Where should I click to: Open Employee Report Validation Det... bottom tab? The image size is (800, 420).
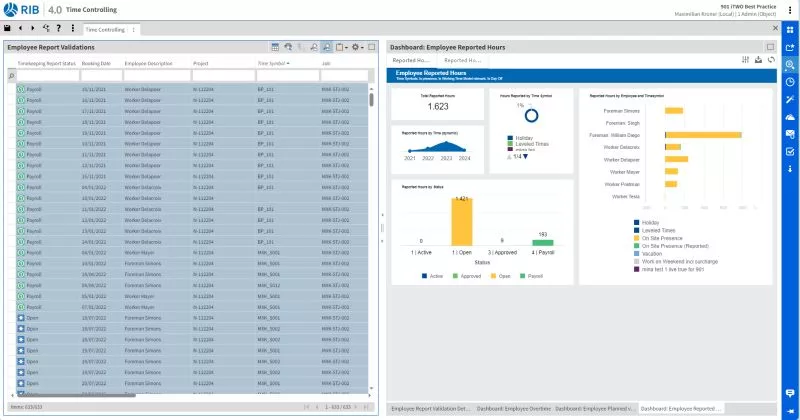pyautogui.click(x=431, y=409)
